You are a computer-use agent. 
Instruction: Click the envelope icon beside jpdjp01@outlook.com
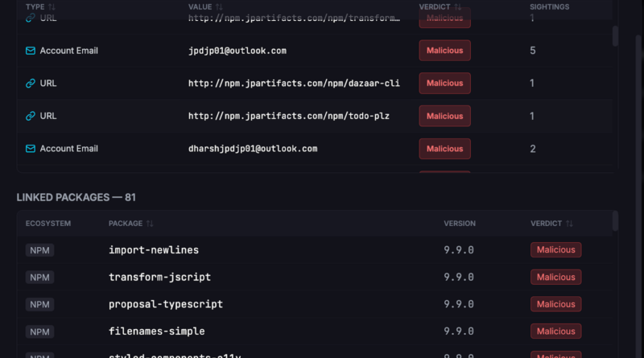31,50
